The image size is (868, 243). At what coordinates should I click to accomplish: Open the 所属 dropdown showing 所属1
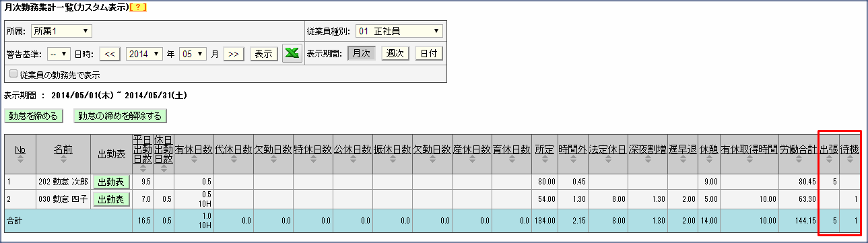click(x=61, y=30)
